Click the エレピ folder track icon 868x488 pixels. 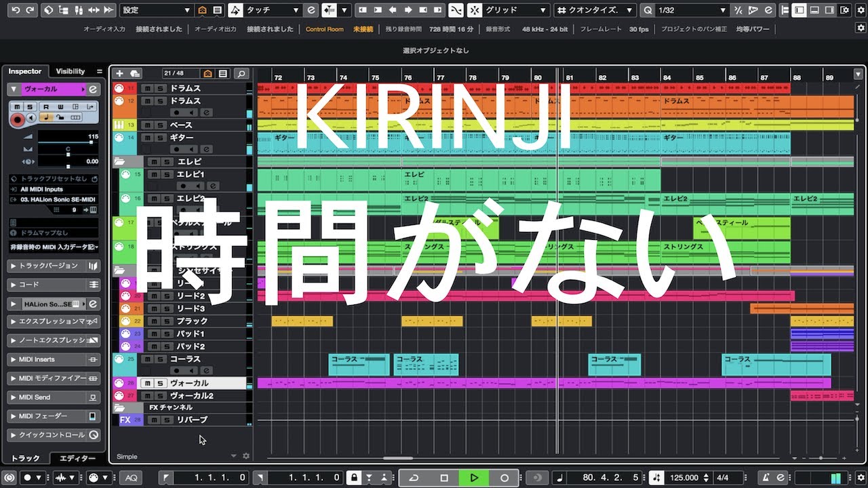click(119, 162)
